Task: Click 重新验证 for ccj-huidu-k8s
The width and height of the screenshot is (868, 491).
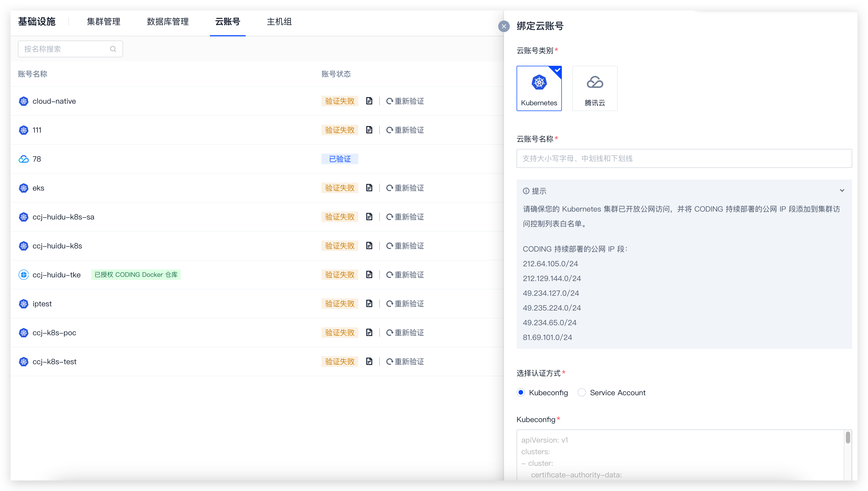Action: [x=405, y=246]
